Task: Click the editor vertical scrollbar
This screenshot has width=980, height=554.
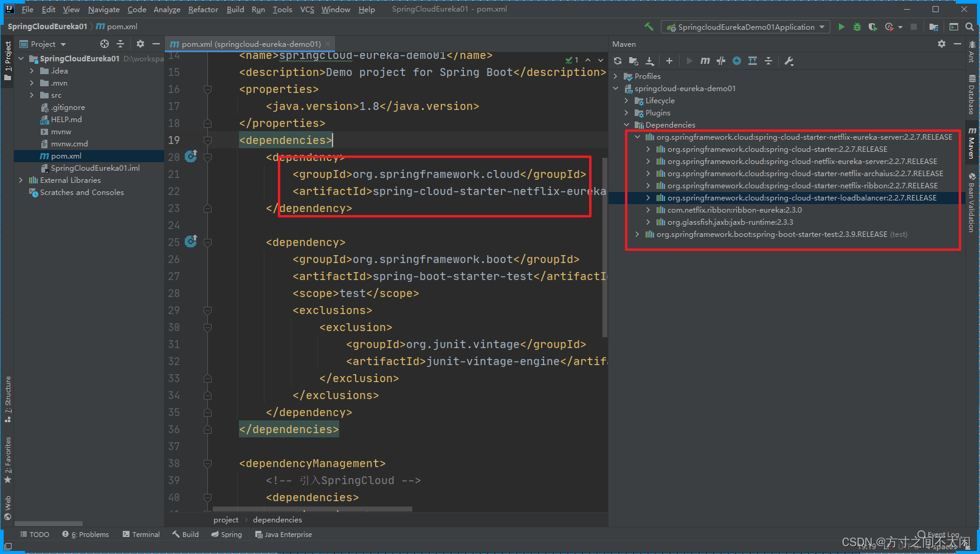Action: 605,247
